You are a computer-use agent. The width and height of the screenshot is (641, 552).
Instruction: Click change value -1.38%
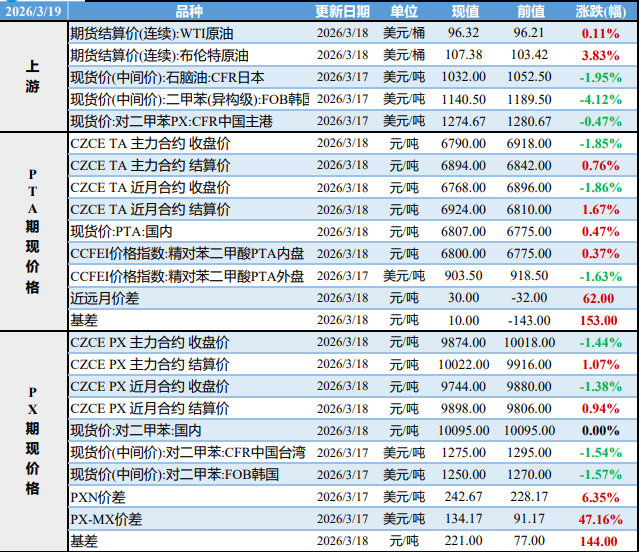click(601, 387)
